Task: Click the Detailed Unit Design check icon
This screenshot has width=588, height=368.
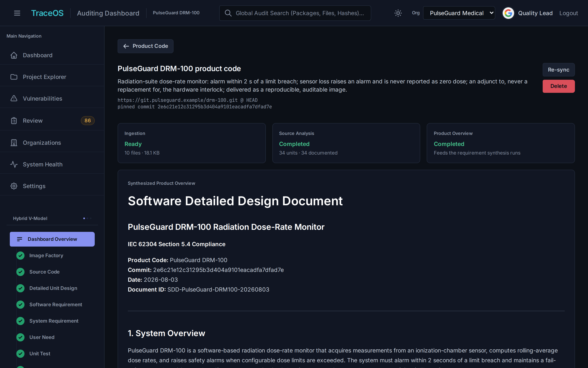Action: click(x=20, y=288)
